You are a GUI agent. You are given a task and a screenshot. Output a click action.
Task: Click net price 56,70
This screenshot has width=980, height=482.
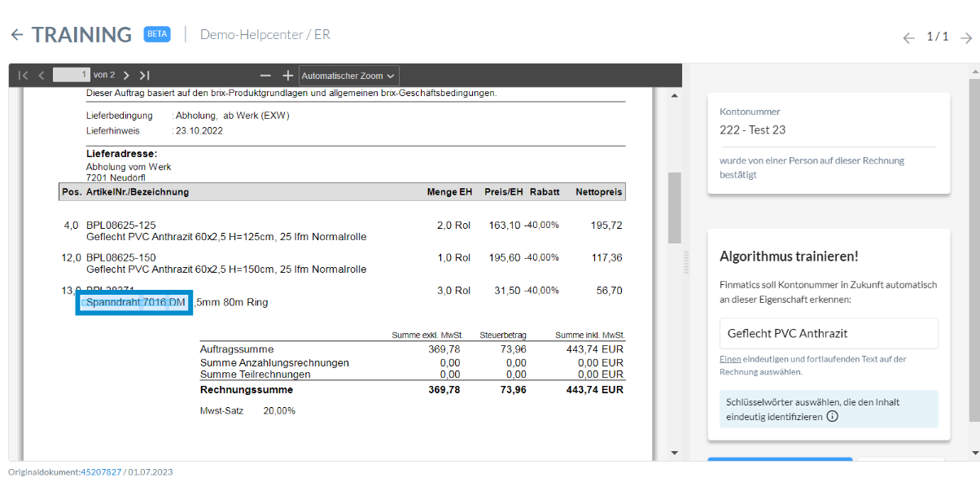click(x=609, y=291)
